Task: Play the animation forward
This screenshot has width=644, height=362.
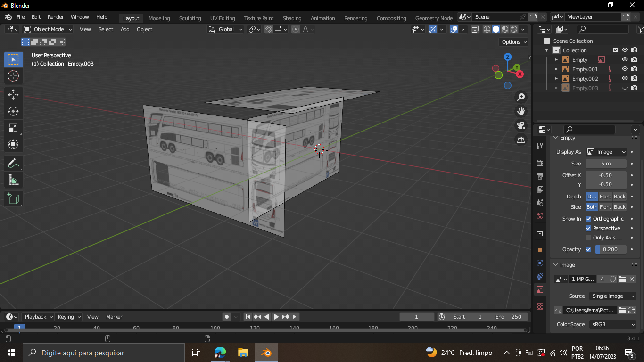Action: tap(276, 317)
